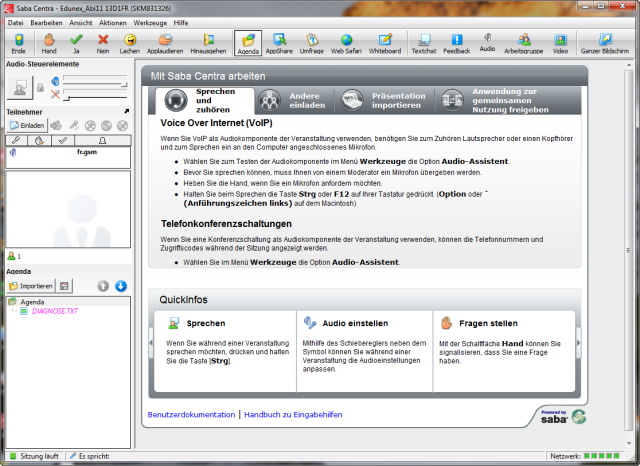This screenshot has height=466, width=640.
Task: Raise your hand with the Hand icon
Action: pyautogui.click(x=49, y=44)
